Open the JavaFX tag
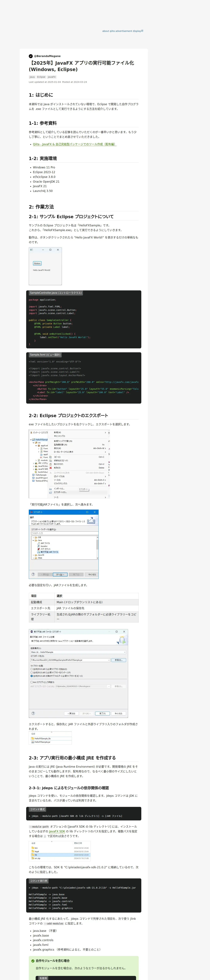Screen dimensions: 210x980 point(52,77)
